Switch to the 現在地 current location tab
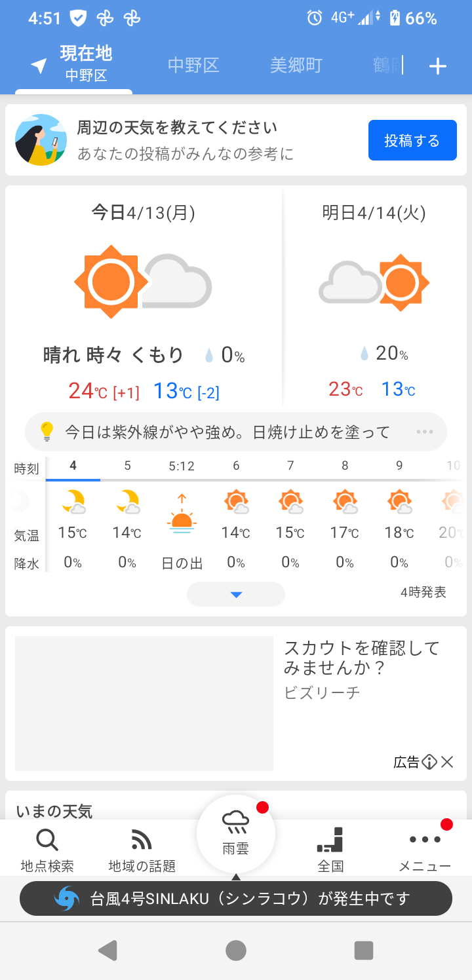472x980 pixels. pyautogui.click(x=73, y=64)
